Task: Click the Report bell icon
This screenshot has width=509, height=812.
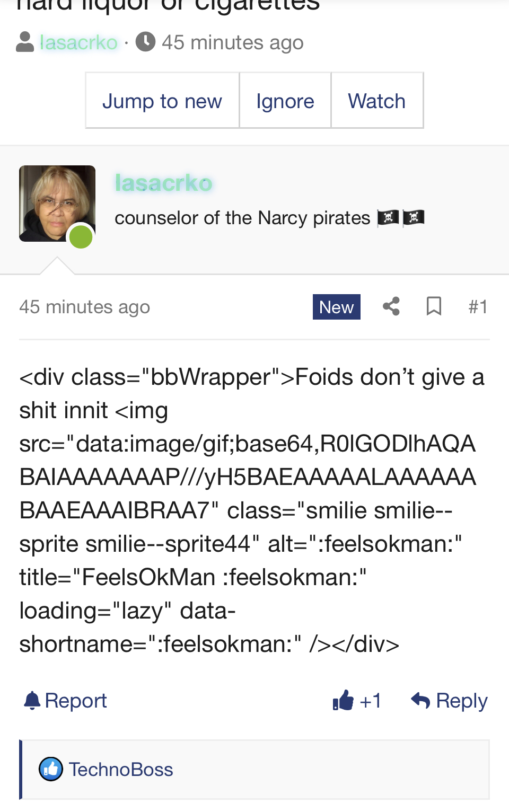Action: click(x=32, y=700)
